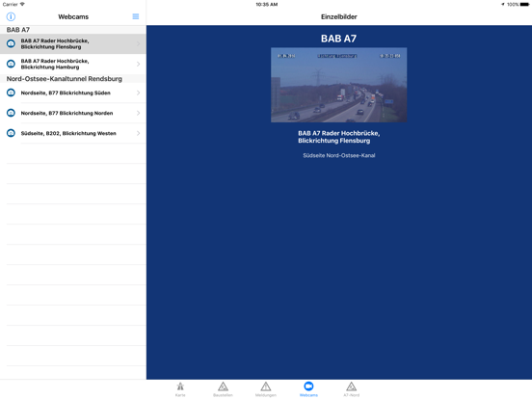Open Nordseite B77 Blickrichtung Süden webcam
Image resolution: width=532 pixels, height=399 pixels.
pyautogui.click(x=73, y=93)
